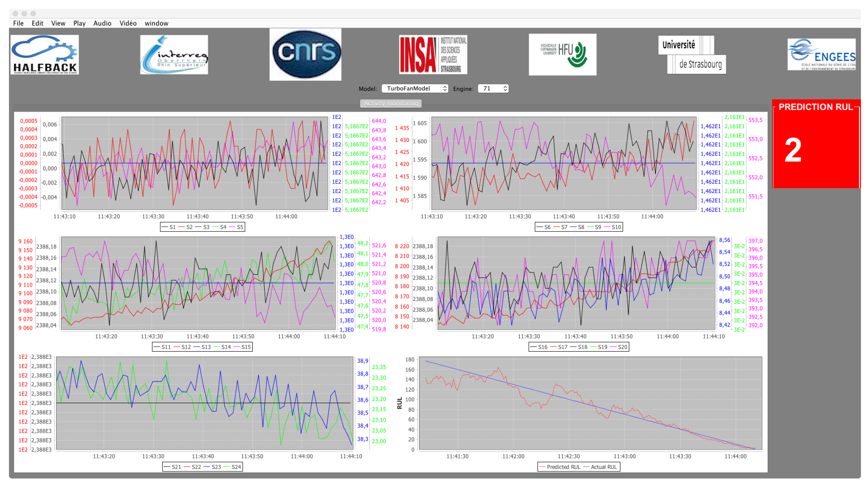Open the Engine 71 selector
868x485 pixels.
(x=493, y=88)
